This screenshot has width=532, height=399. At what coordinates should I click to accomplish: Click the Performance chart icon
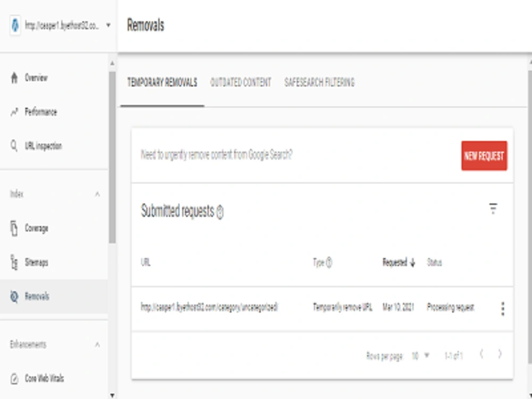click(x=14, y=112)
